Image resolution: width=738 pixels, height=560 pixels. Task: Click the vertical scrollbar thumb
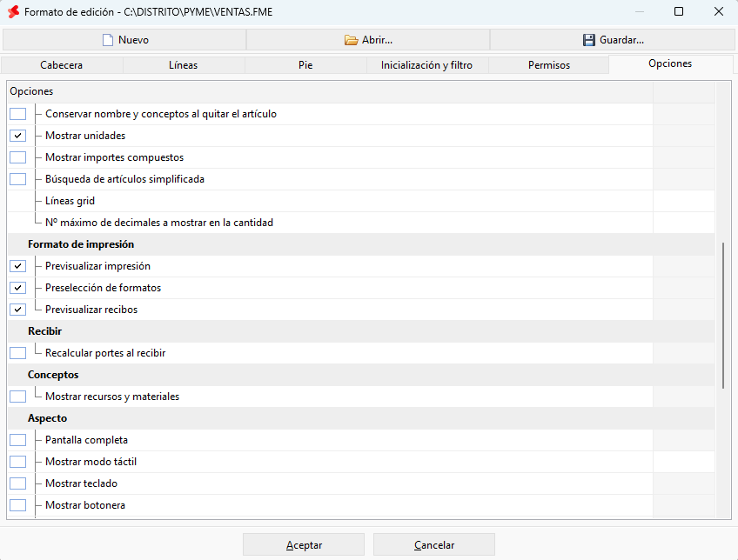click(723, 315)
